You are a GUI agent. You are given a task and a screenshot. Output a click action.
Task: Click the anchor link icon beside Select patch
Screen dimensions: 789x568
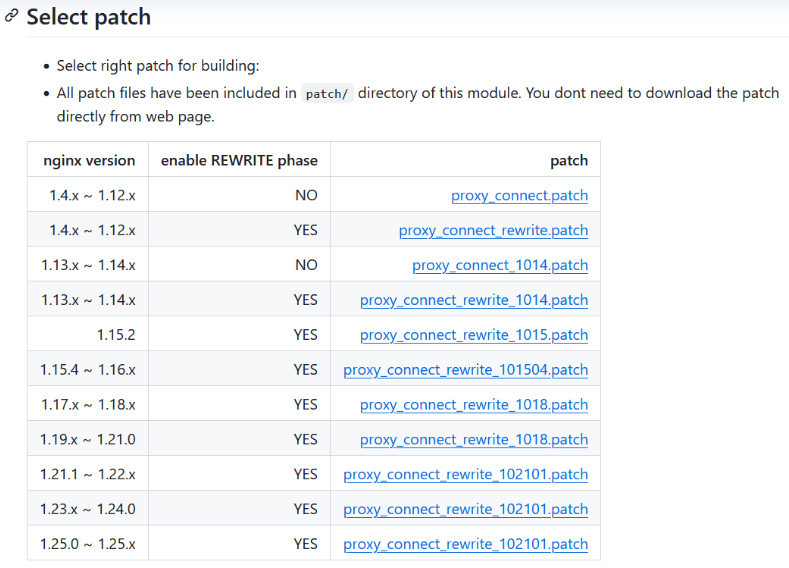pyautogui.click(x=11, y=17)
